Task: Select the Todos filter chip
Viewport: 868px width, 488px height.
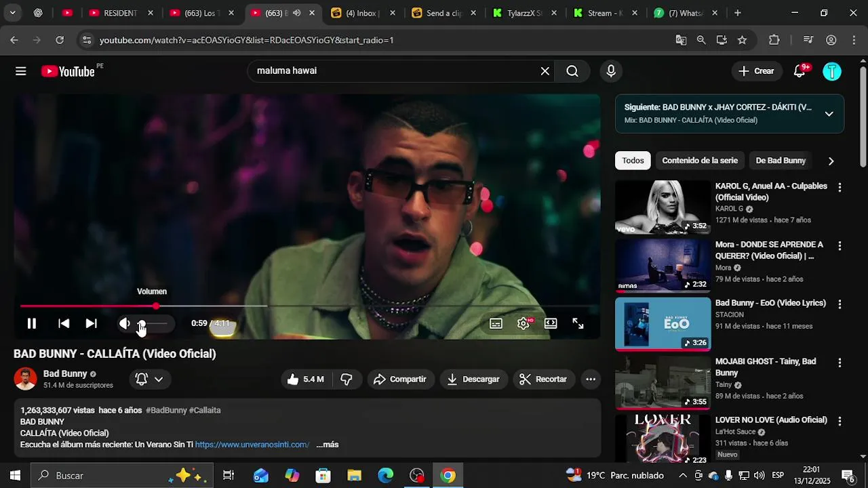Action: pyautogui.click(x=633, y=161)
